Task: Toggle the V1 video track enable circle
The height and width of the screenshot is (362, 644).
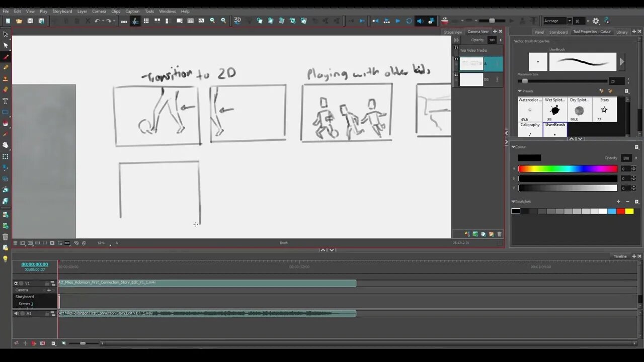Action: point(22,283)
